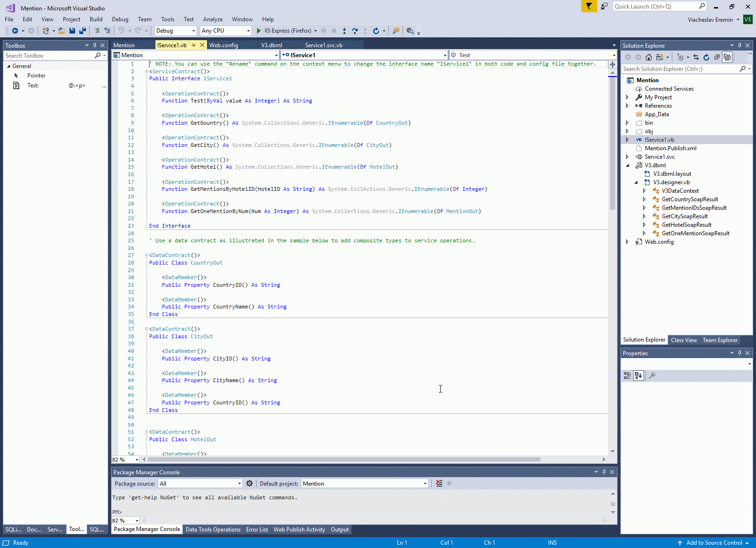Toggle Show All Files in Solution Explorer
Screen dimensions: 756x548
coord(727,57)
